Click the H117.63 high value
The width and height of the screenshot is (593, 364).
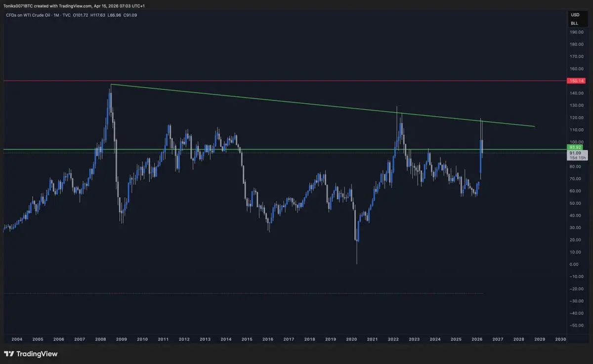tap(98, 15)
